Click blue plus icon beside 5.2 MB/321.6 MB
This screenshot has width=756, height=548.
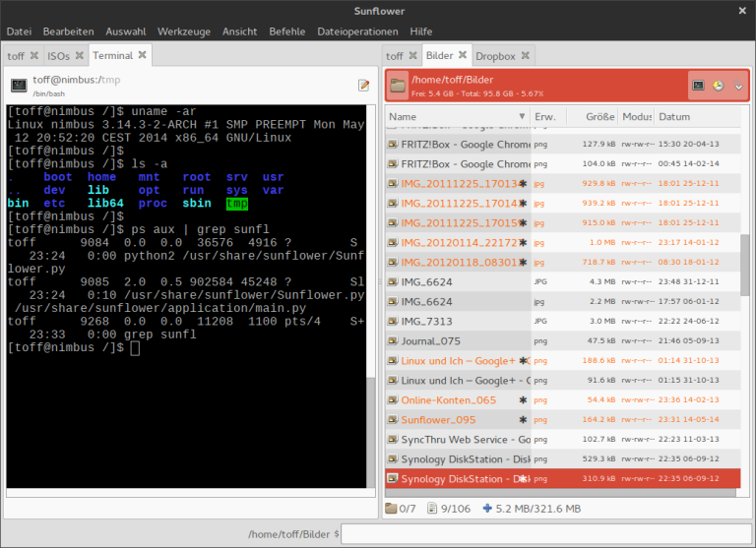(487, 508)
